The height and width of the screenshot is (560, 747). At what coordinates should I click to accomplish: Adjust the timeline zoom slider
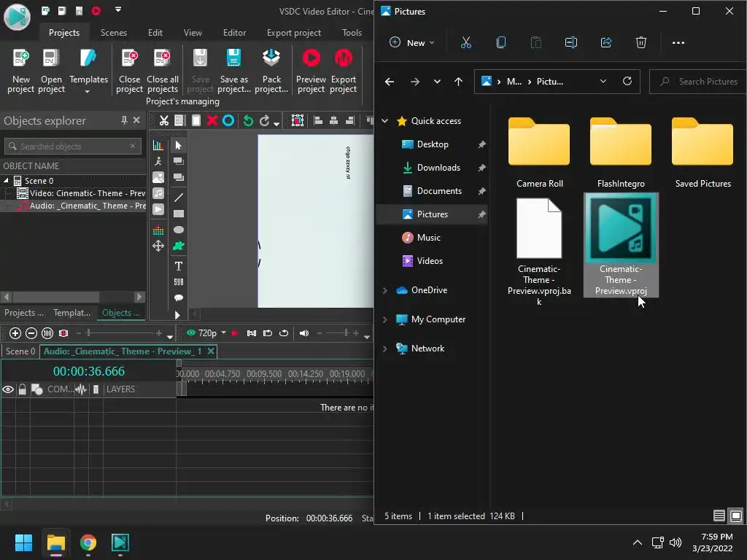89,333
